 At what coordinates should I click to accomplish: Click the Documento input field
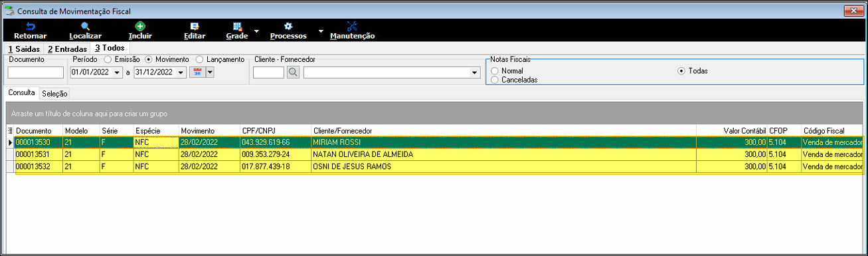pos(35,72)
